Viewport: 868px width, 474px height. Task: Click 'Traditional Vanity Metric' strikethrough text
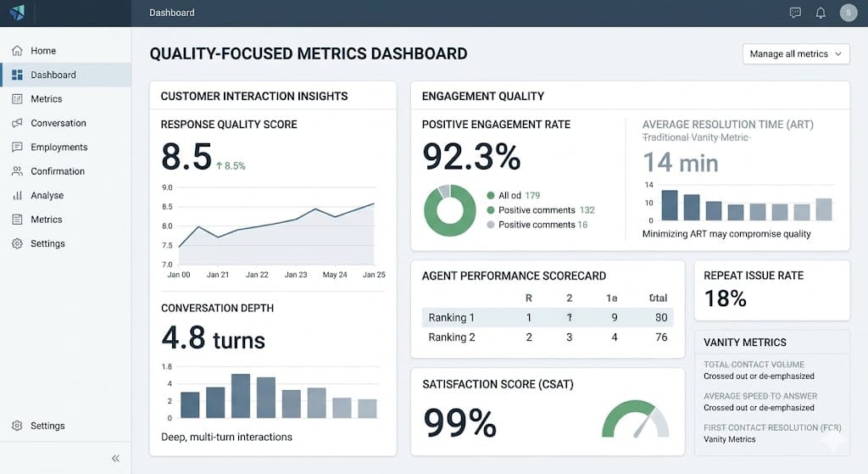(696, 137)
